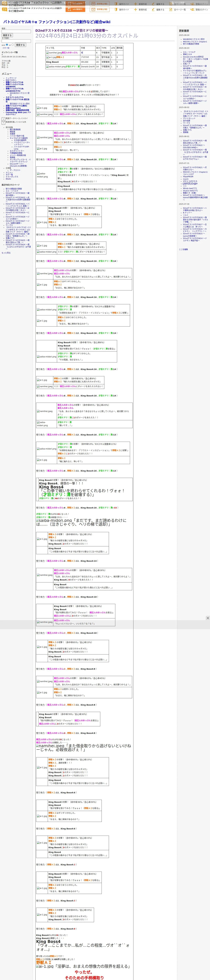
Task: Click ここを編集 in right sidebar
Action: tap(183, 249)
